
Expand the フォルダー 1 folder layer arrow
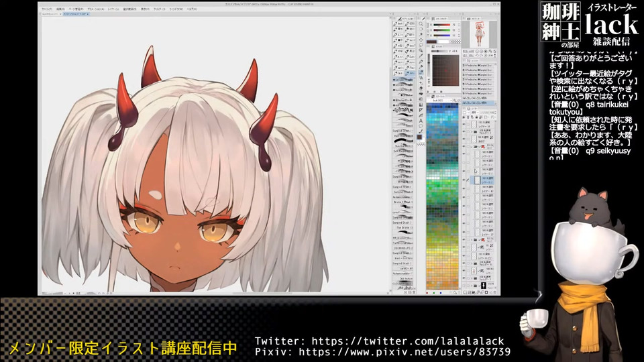click(x=472, y=132)
